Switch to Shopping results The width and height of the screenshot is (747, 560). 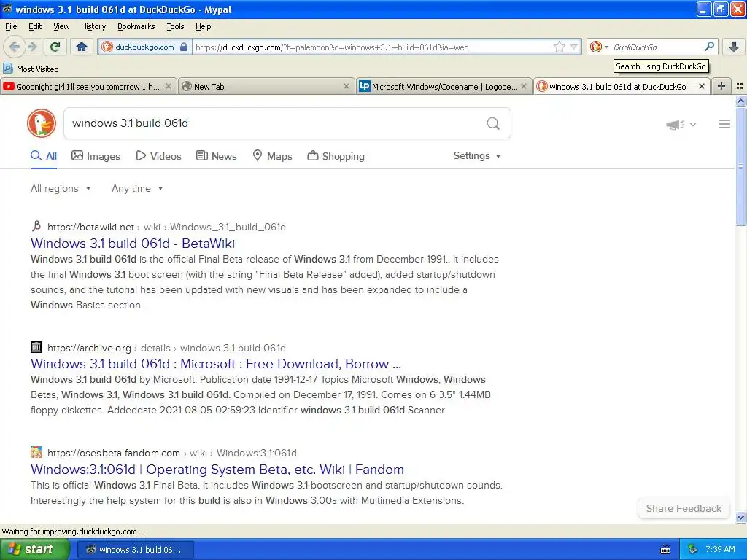point(336,156)
